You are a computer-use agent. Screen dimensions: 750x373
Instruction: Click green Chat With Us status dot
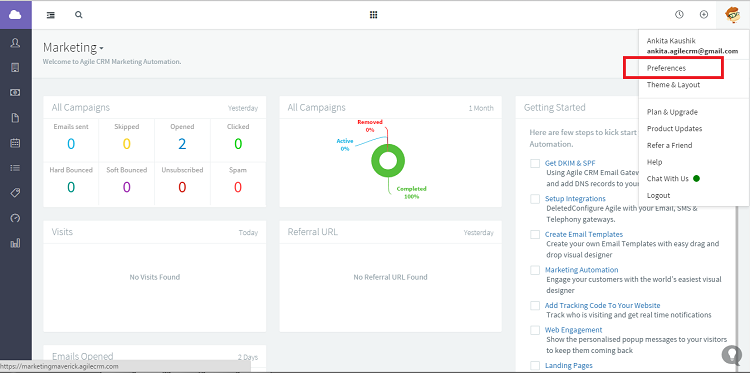tap(696, 178)
